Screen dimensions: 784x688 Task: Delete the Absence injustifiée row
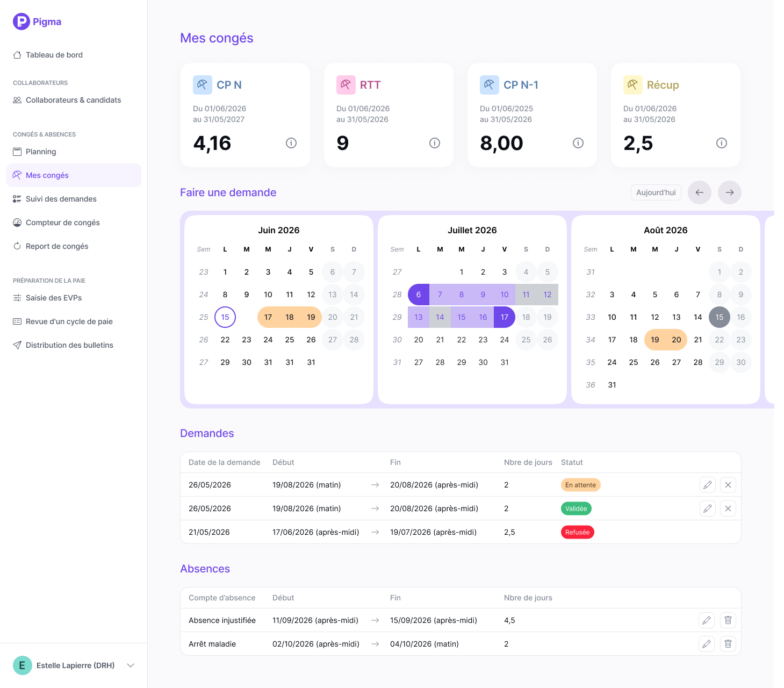point(728,620)
